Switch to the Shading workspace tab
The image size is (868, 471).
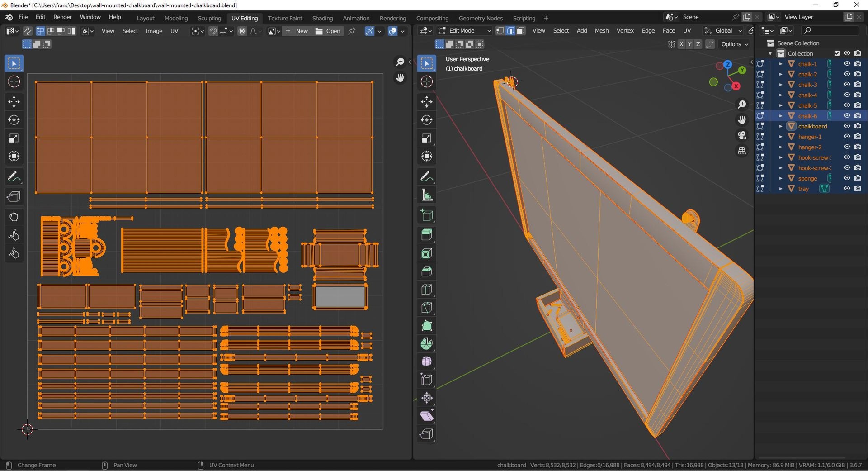tap(322, 18)
